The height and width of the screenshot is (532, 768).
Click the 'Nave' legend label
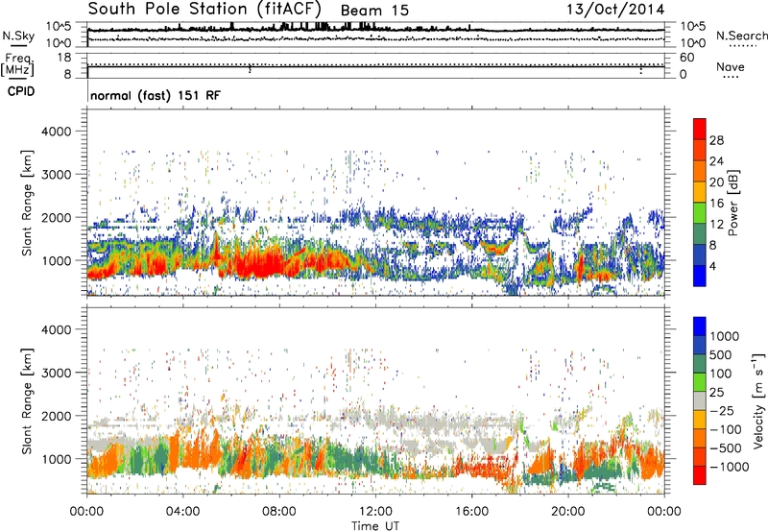(730, 66)
